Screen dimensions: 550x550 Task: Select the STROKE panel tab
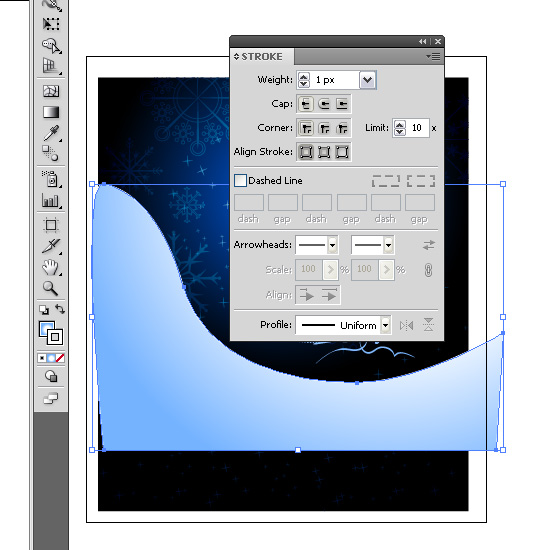pyautogui.click(x=262, y=56)
